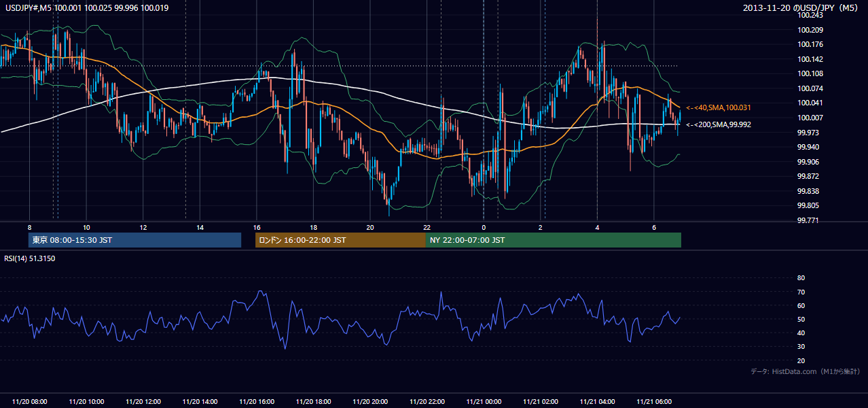Click the 11/21 00:00 bottom time label
This screenshot has height=408, width=868.
(484, 402)
